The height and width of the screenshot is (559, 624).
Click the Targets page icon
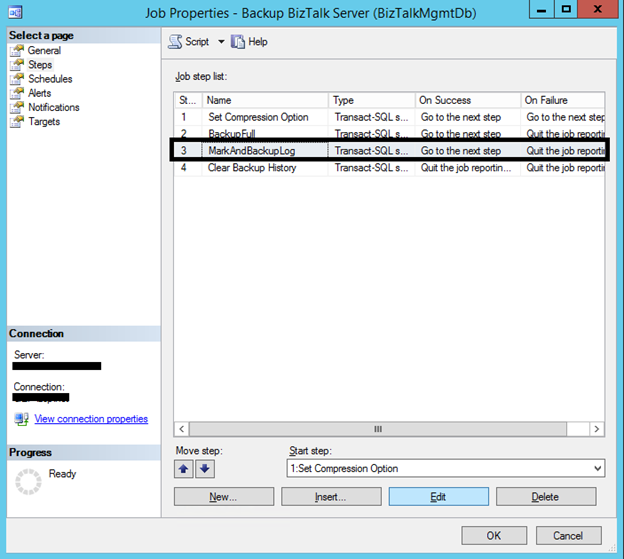(x=17, y=122)
